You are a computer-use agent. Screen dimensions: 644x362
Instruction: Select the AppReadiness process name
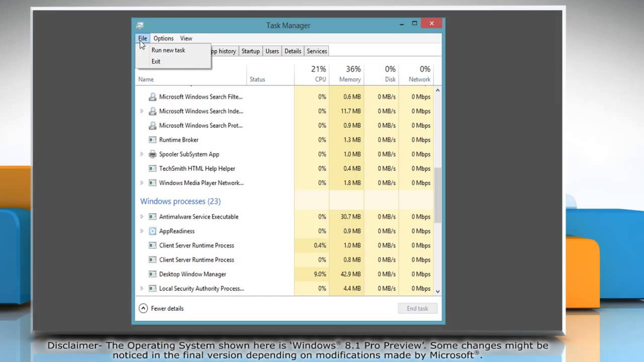click(x=177, y=231)
